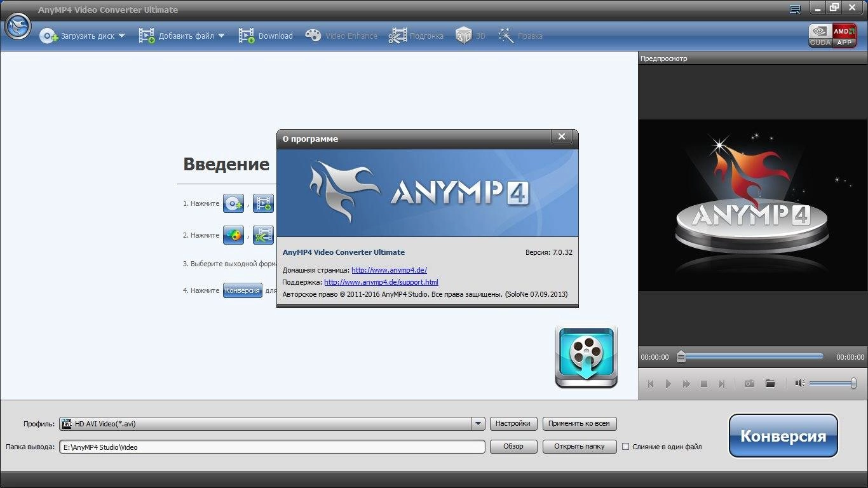Click the AnyMP4 logo button at top-left
The height and width of the screenshot is (488, 868).
tap(18, 27)
